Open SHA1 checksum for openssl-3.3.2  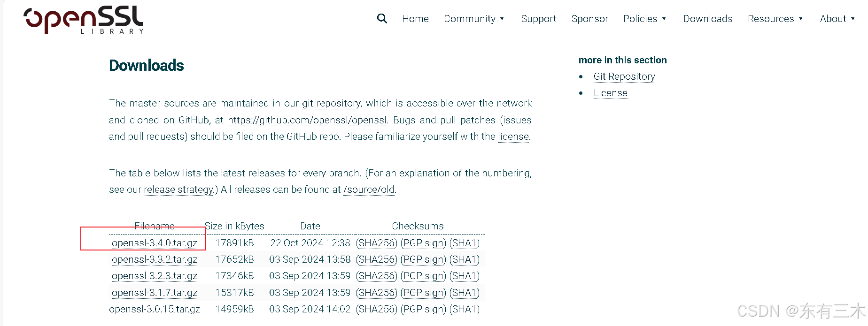465,259
